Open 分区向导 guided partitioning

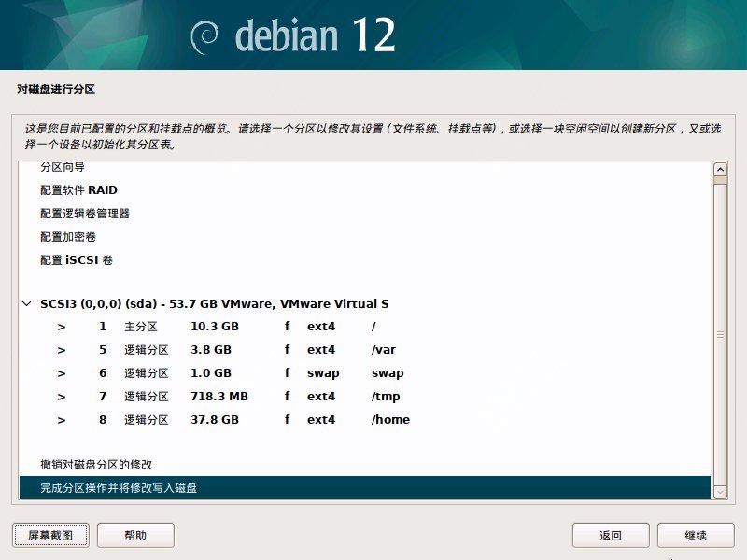point(63,167)
